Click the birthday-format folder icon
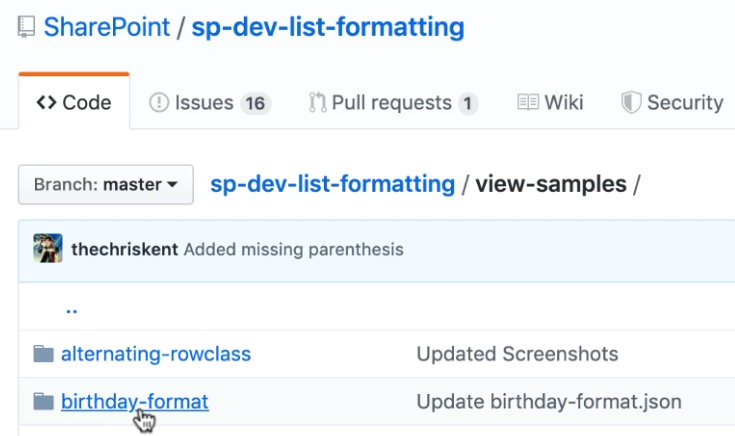Screen dimensions: 735x436 (x=44, y=402)
